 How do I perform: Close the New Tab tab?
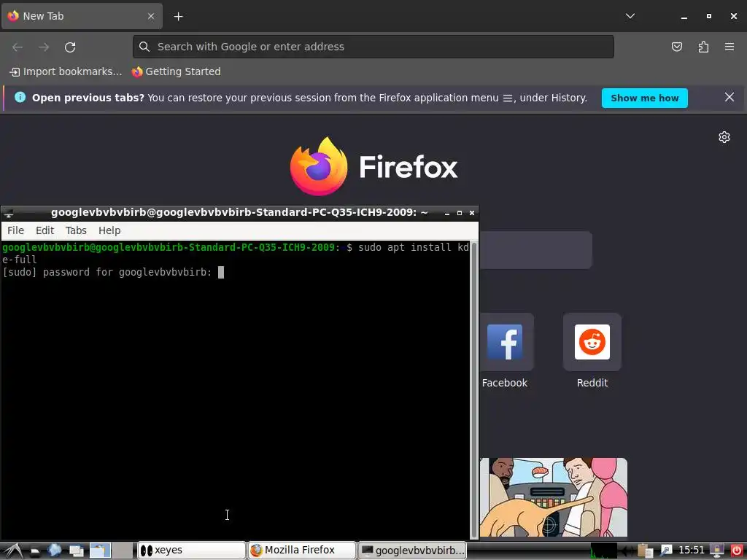(150, 16)
